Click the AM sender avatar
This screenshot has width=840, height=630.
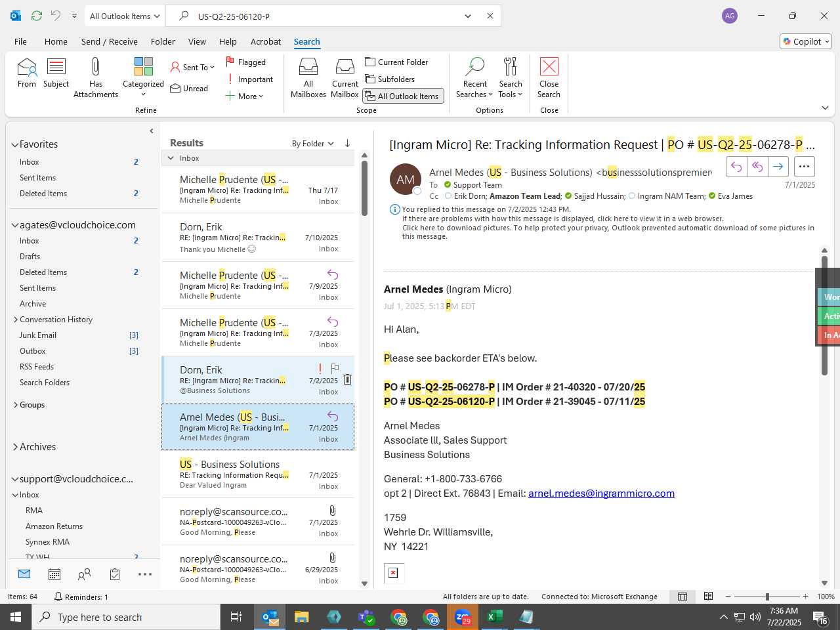click(x=406, y=179)
